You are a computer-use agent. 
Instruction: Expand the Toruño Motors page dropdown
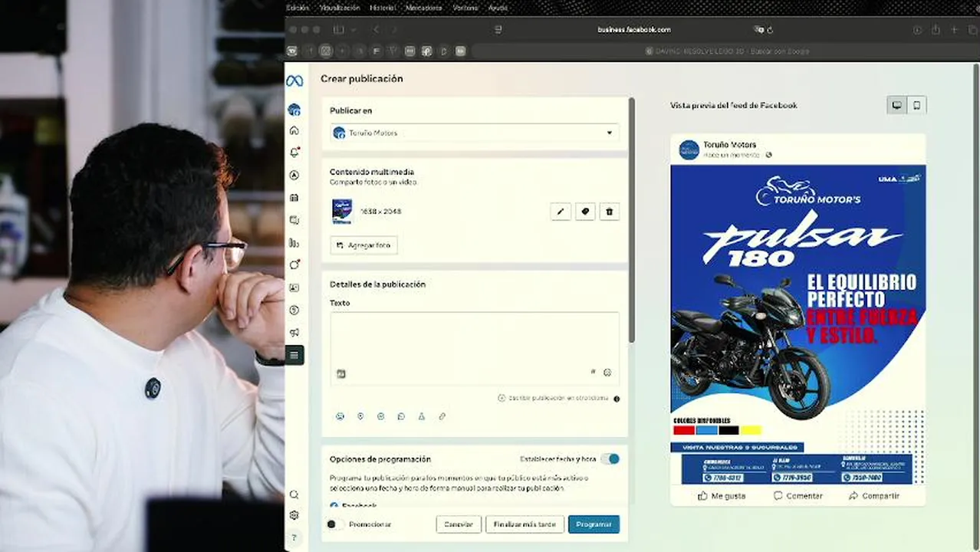click(475, 133)
